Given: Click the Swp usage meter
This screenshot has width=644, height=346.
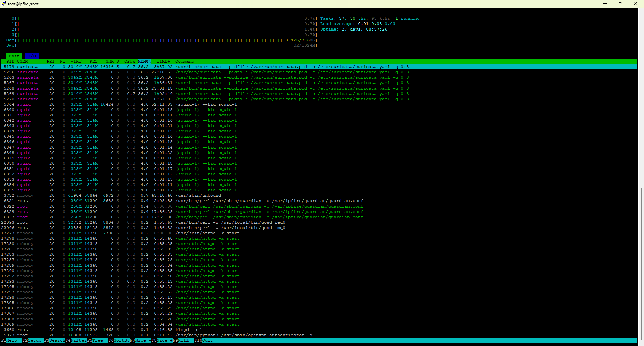Looking at the screenshot, I should point(162,45).
